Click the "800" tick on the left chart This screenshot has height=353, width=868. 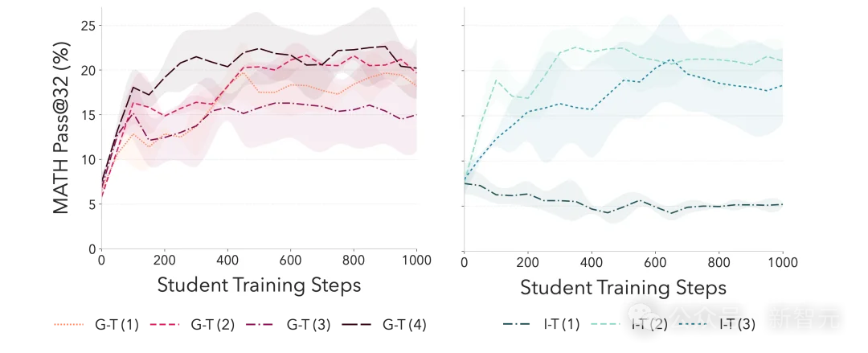click(x=354, y=261)
